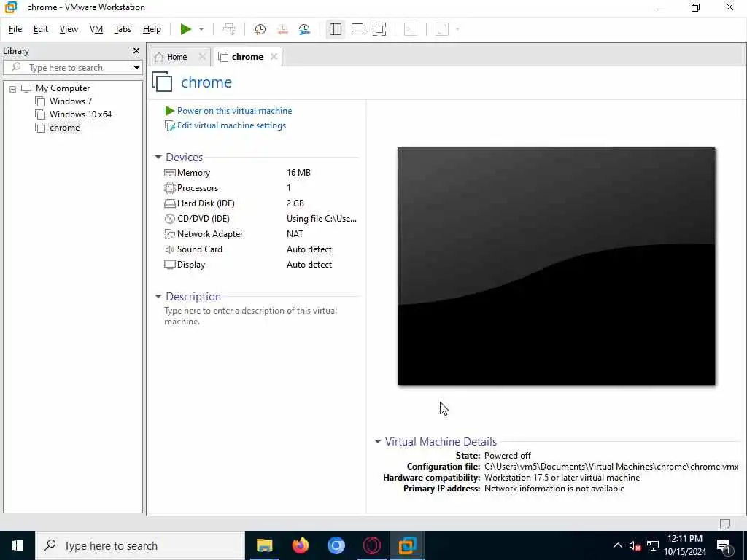The height and width of the screenshot is (560, 747).
Task: Click the revert to snapshot icon
Action: (x=282, y=29)
